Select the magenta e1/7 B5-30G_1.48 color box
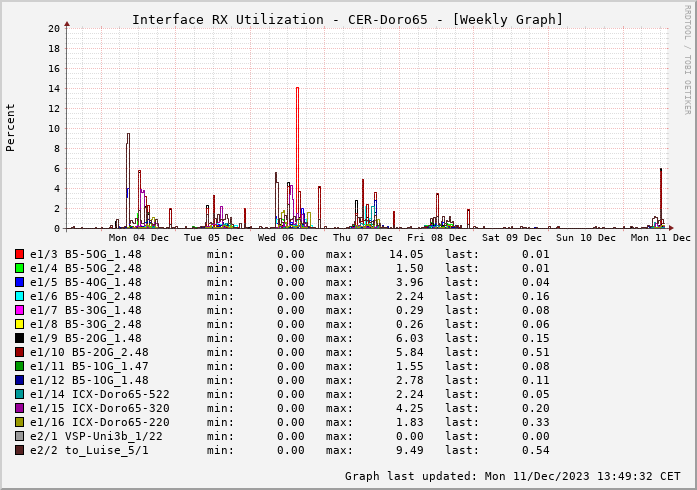697x490 pixels. point(19,310)
